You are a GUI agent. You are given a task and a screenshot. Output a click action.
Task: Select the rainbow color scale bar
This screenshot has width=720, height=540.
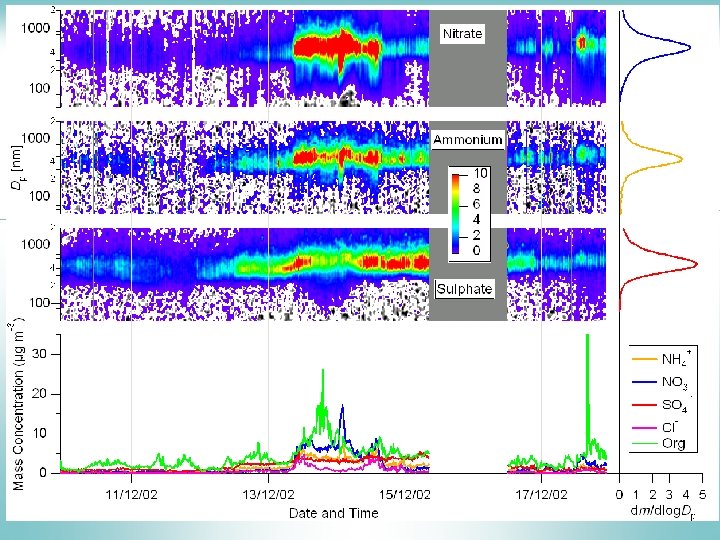tap(456, 213)
